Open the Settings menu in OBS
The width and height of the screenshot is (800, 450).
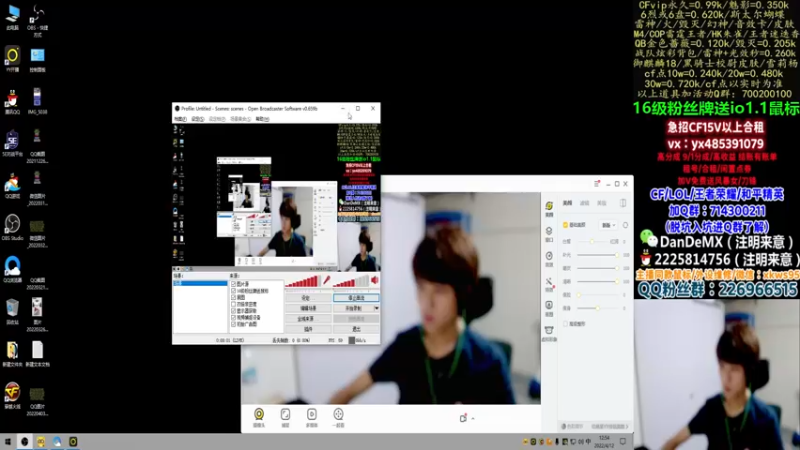point(198,119)
